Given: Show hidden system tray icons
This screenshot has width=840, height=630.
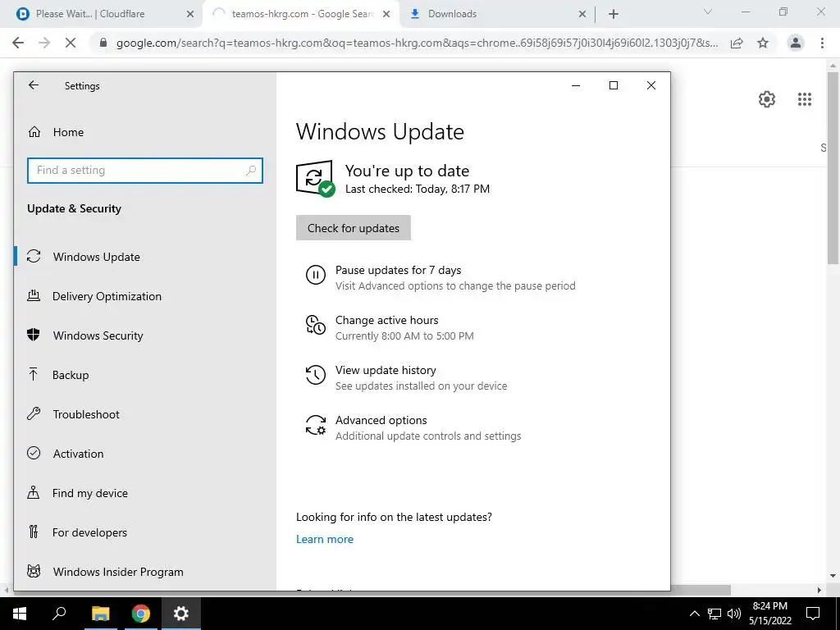Looking at the screenshot, I should point(694,614).
